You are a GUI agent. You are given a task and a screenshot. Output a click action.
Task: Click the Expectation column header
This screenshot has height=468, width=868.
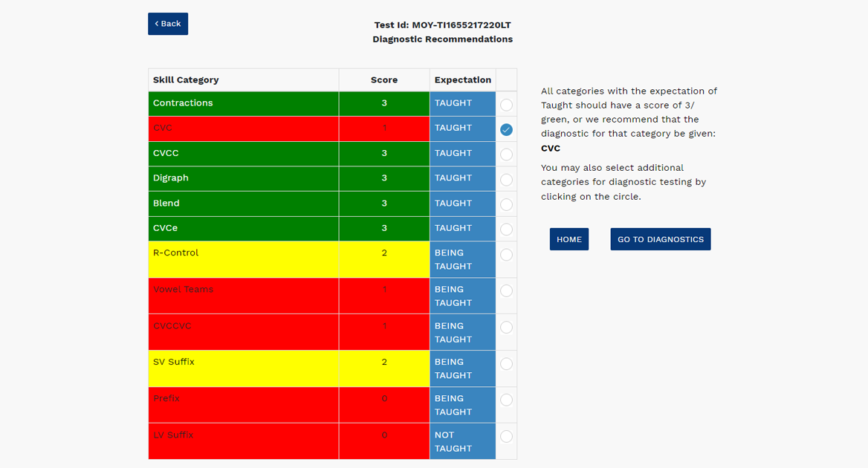462,80
